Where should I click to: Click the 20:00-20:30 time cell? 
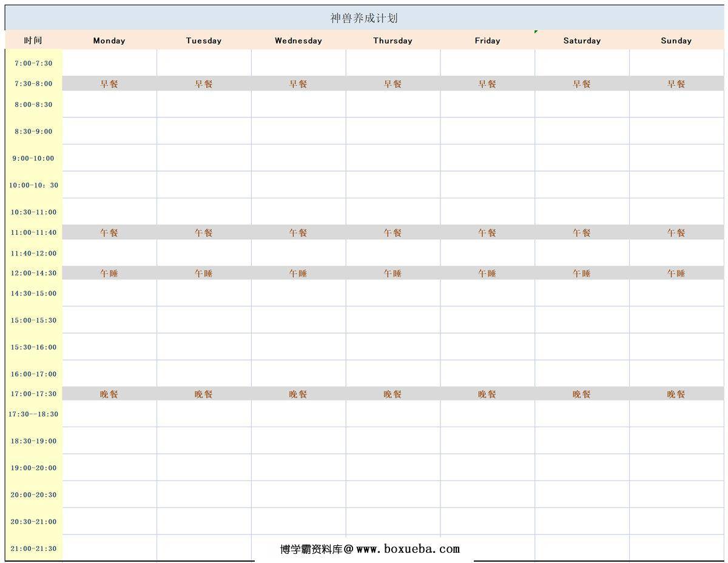pos(34,494)
